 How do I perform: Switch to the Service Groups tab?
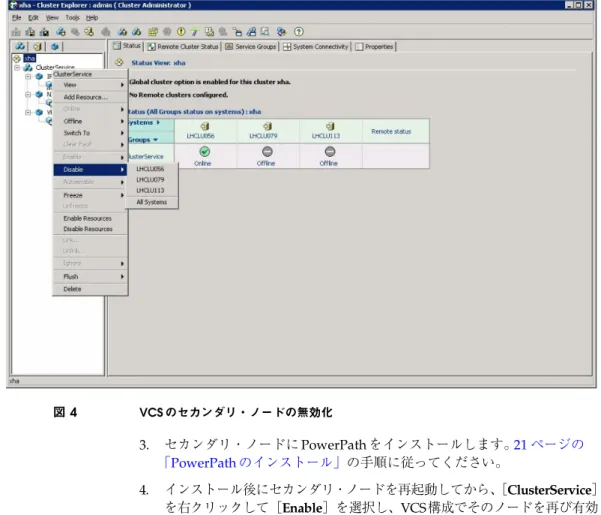(x=251, y=46)
